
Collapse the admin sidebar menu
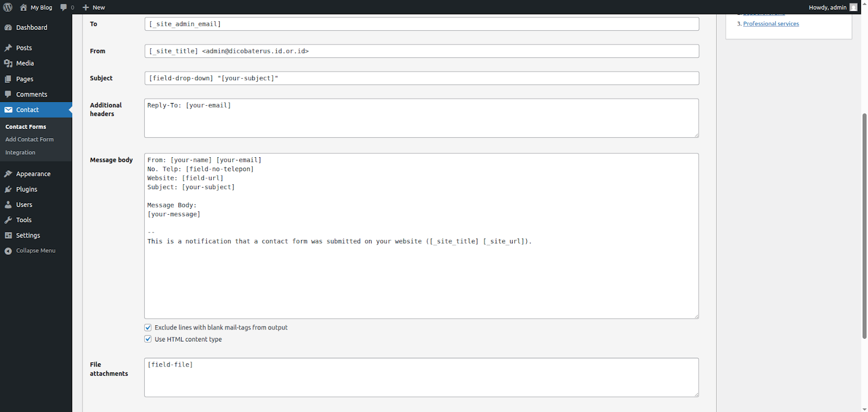pyautogui.click(x=35, y=251)
